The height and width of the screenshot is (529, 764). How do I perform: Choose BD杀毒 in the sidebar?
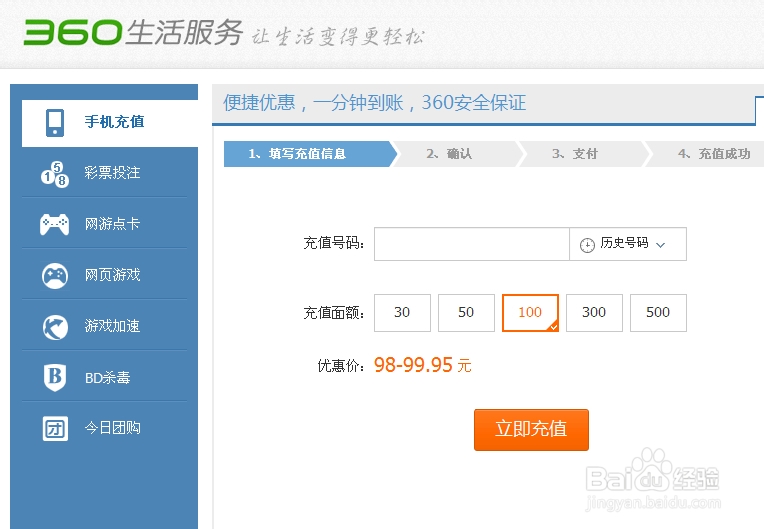(x=104, y=377)
